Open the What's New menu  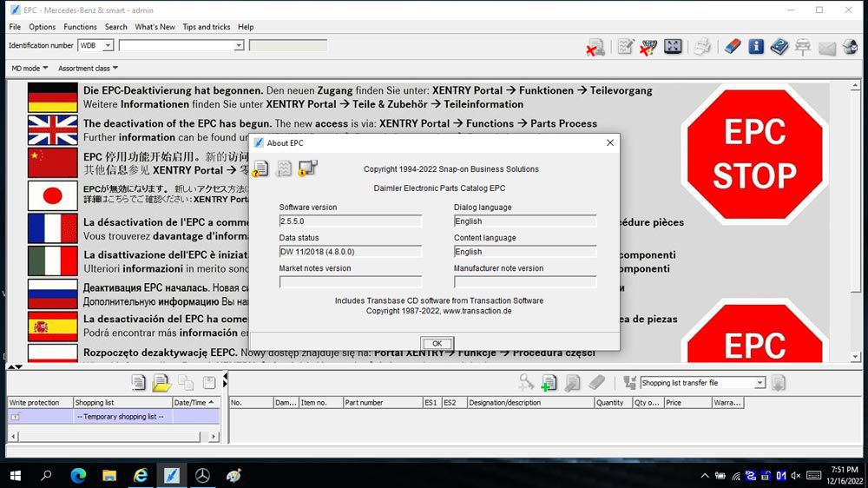tap(155, 27)
